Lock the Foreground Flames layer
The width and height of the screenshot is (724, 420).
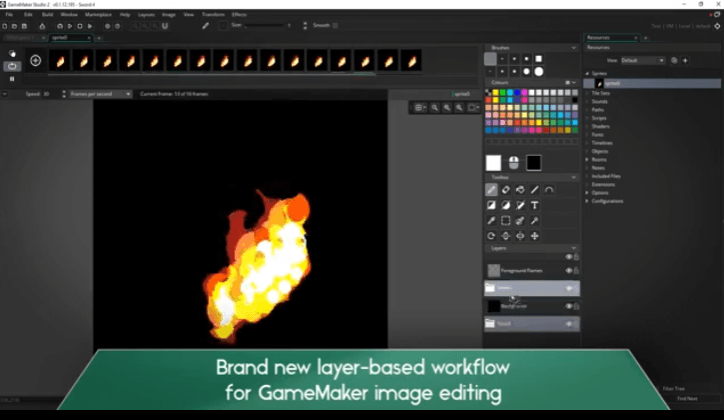pyautogui.click(x=576, y=270)
